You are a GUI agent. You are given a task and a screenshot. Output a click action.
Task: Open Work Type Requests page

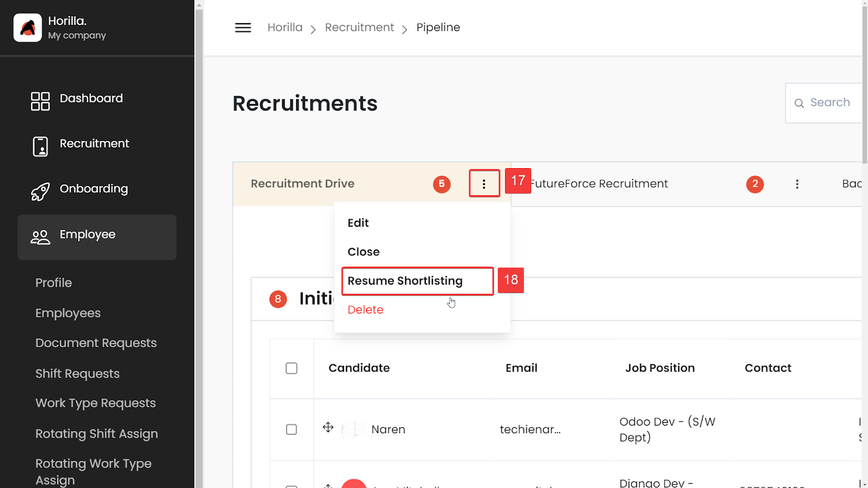point(95,403)
